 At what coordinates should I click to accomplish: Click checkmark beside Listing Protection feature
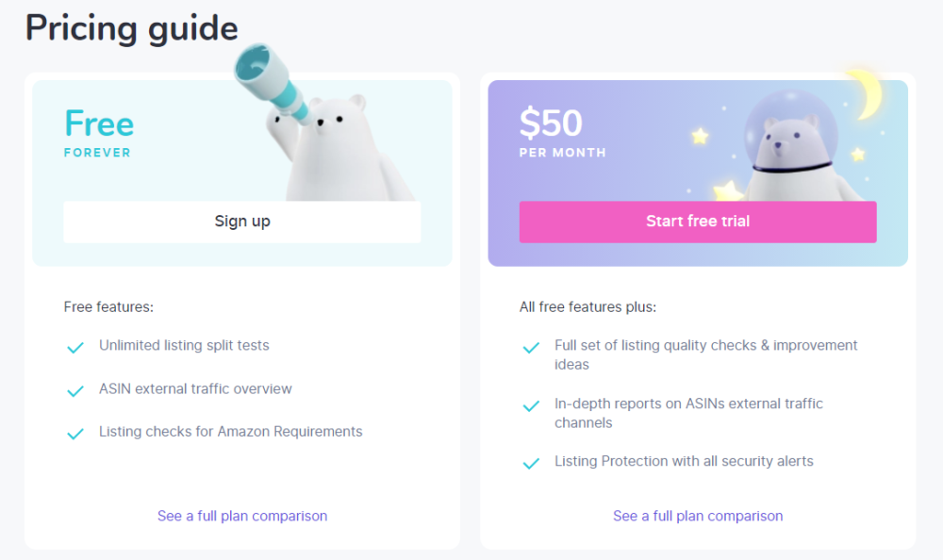[x=531, y=463]
